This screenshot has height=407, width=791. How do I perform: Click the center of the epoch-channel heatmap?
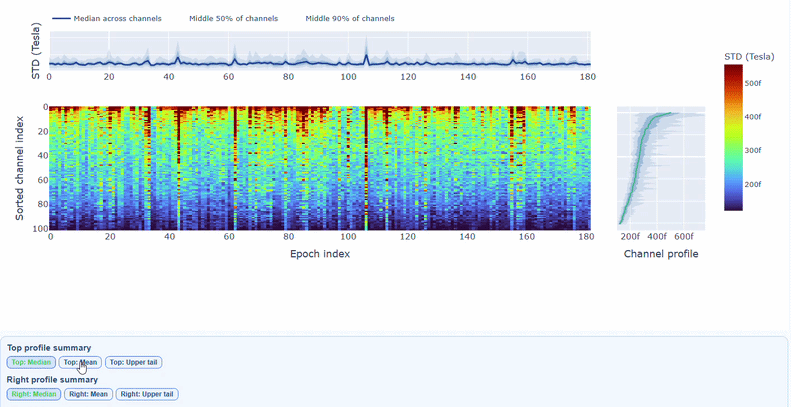click(x=319, y=168)
